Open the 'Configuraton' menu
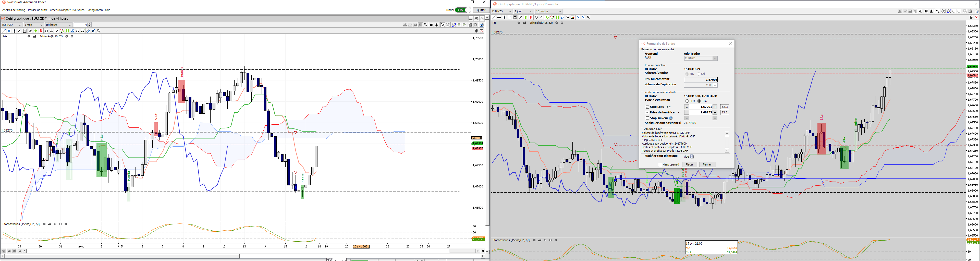The width and height of the screenshot is (980, 261). pos(94,10)
